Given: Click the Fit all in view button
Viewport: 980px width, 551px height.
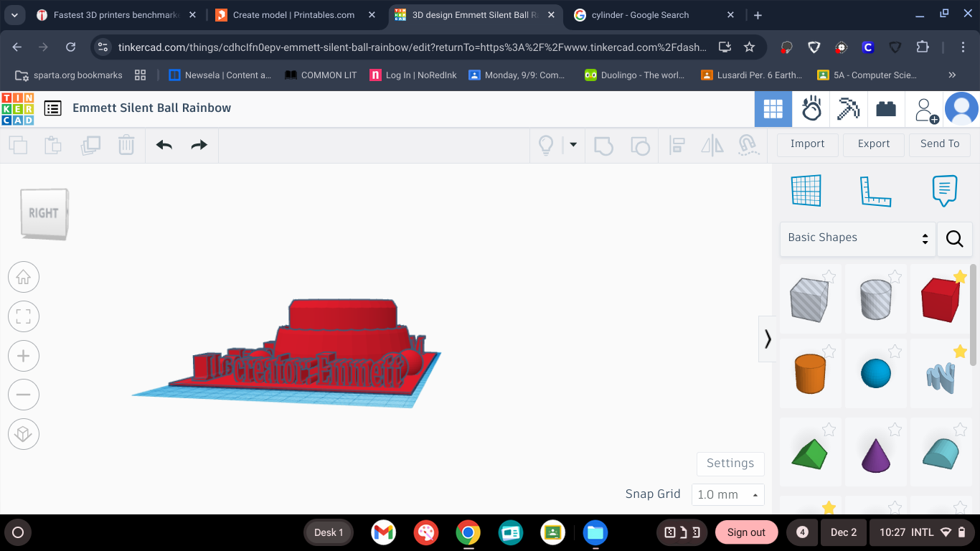Looking at the screenshot, I should tap(24, 316).
